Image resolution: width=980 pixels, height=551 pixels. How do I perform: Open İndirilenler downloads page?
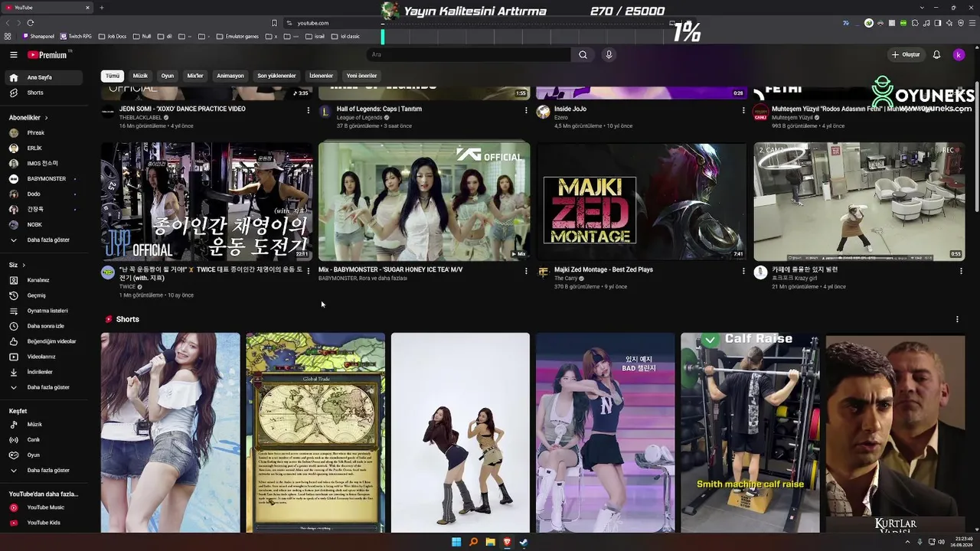tap(45, 372)
